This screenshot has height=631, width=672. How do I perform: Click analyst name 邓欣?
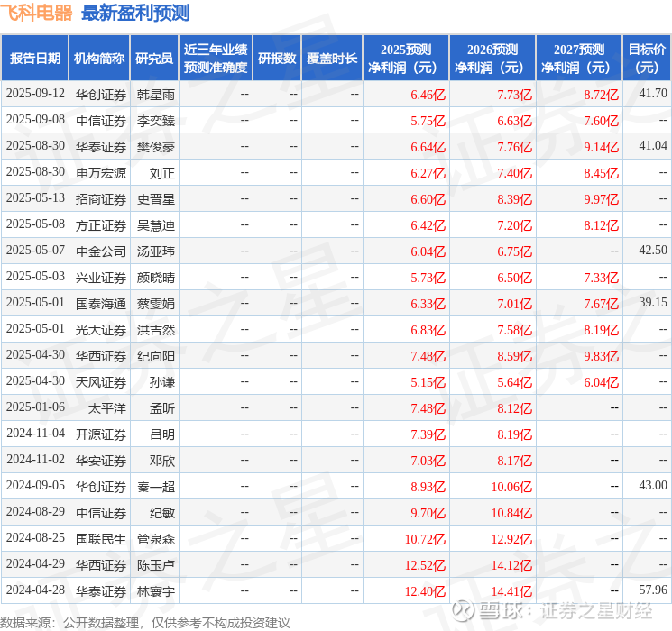(x=162, y=461)
